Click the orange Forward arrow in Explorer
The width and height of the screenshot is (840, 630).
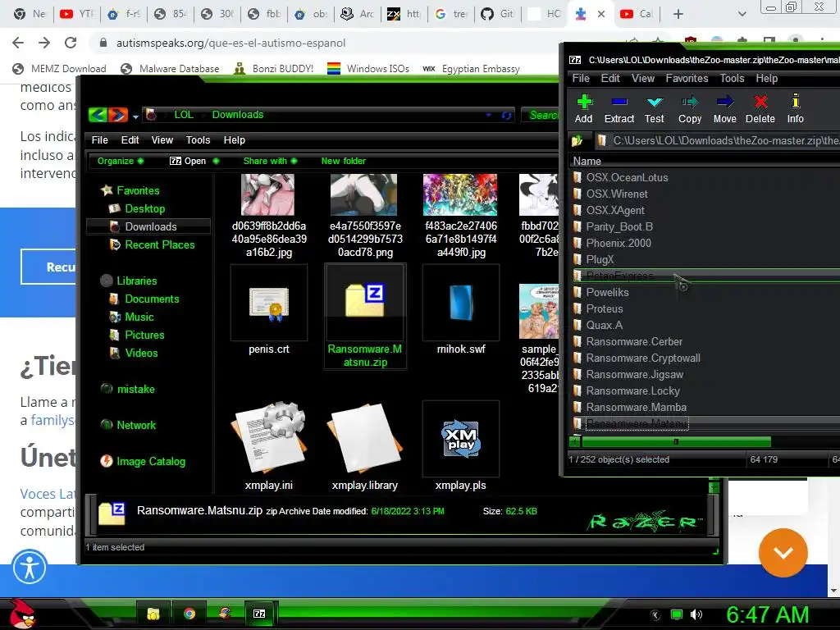[x=118, y=115]
